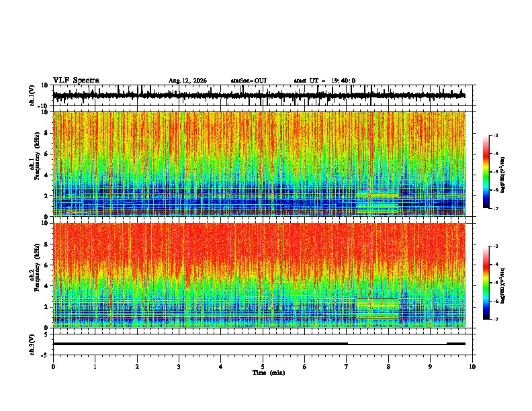Select the Aug. 12, 2026 date label
The width and height of the screenshot is (532, 411).
click(x=187, y=81)
